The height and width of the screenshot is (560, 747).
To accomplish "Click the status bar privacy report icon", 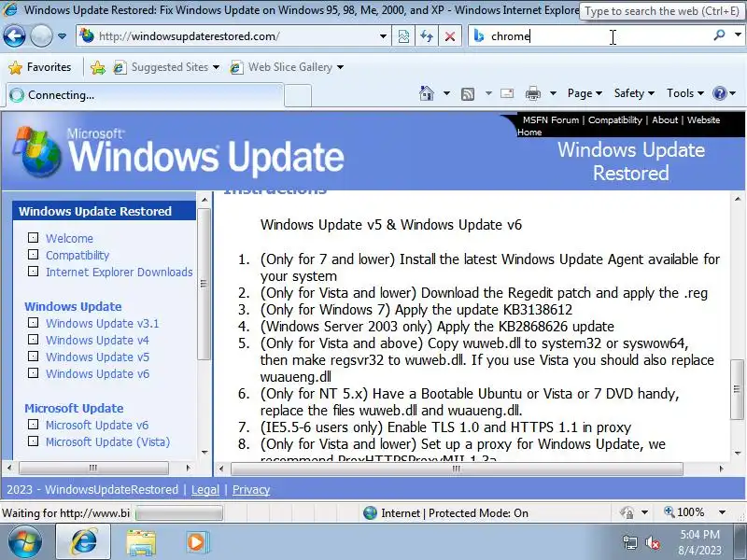I will pos(627,512).
